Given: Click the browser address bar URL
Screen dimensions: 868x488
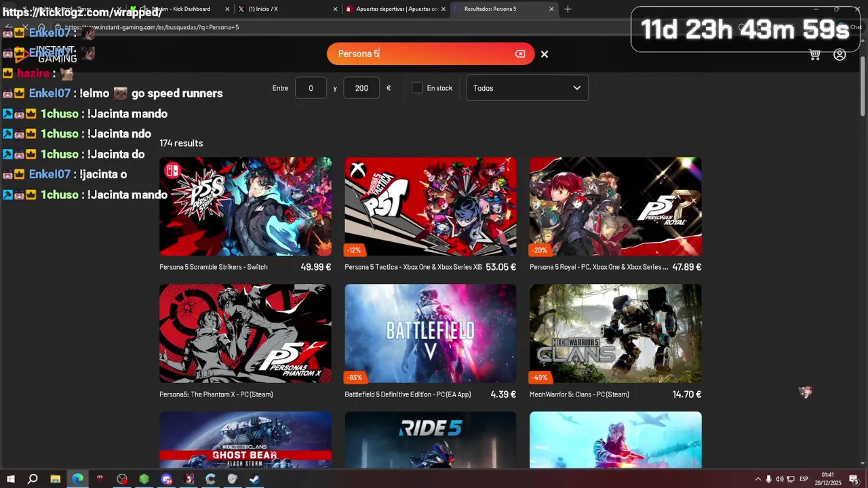Looking at the screenshot, I should point(152,27).
